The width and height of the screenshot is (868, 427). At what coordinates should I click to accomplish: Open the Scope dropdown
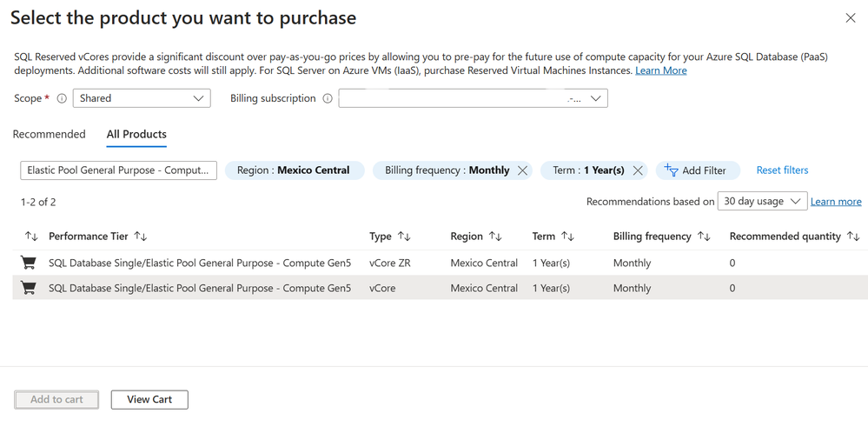pos(142,99)
